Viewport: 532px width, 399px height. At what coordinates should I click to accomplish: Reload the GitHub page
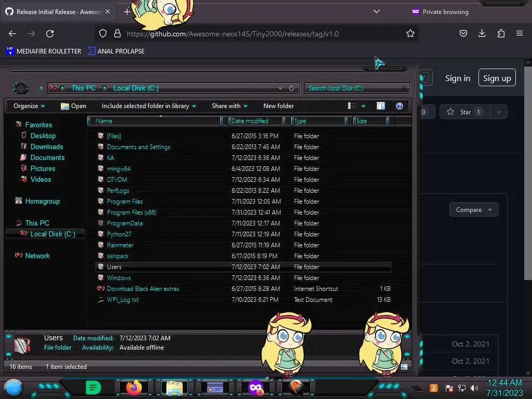click(50, 34)
